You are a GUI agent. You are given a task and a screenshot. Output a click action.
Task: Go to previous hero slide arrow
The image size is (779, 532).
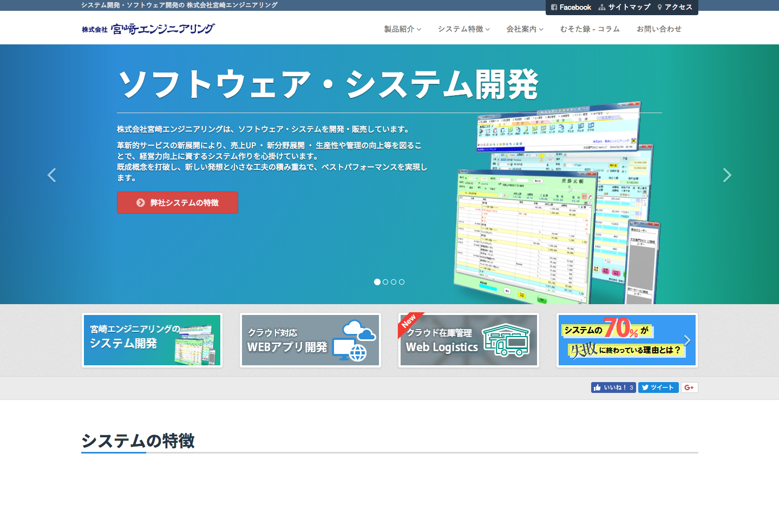[x=51, y=175]
